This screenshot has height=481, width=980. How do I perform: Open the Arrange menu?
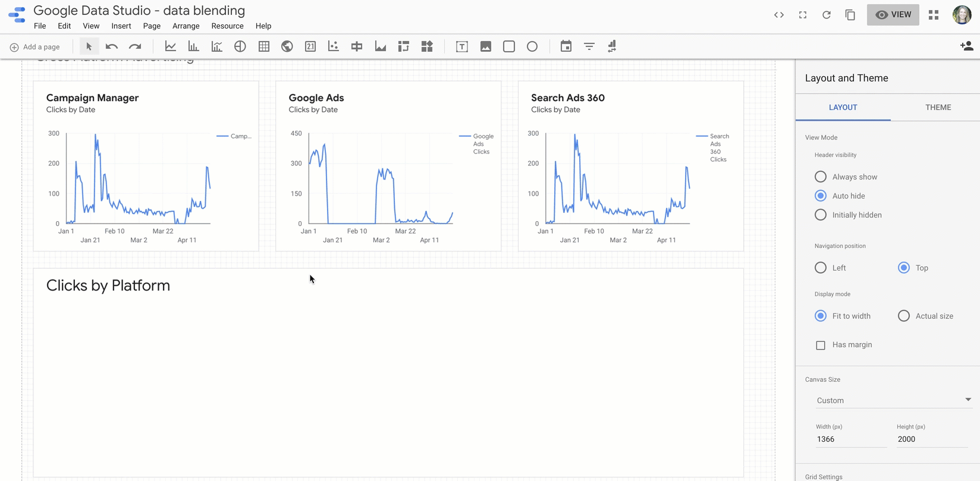coord(186,26)
